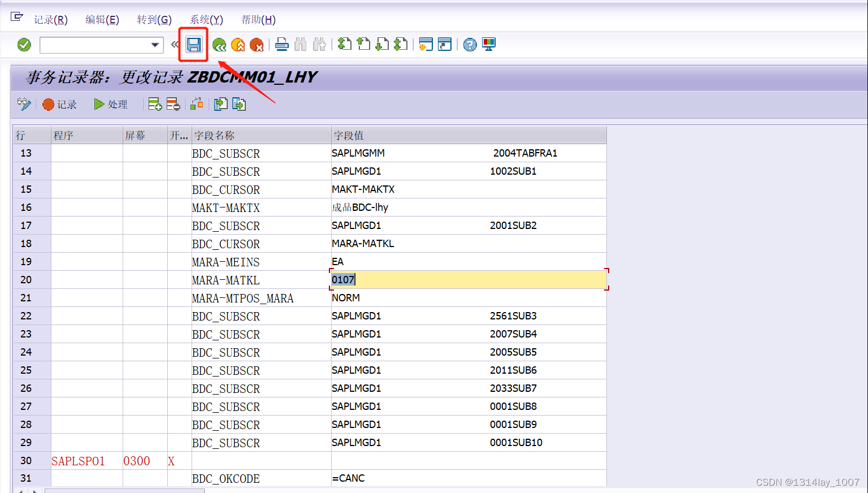The height and width of the screenshot is (493, 868).
Task: Open the 转到(G) menu
Action: coord(154,20)
